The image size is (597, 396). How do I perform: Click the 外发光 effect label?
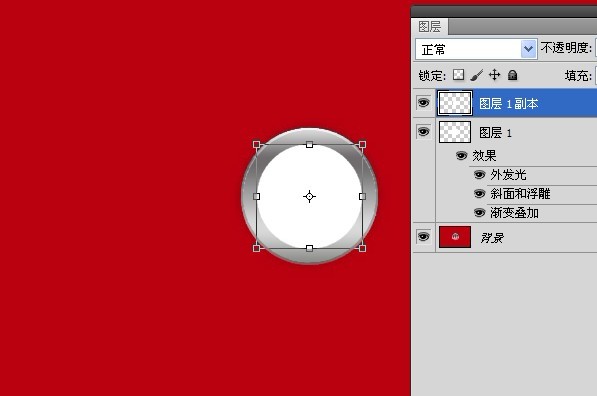click(x=508, y=175)
